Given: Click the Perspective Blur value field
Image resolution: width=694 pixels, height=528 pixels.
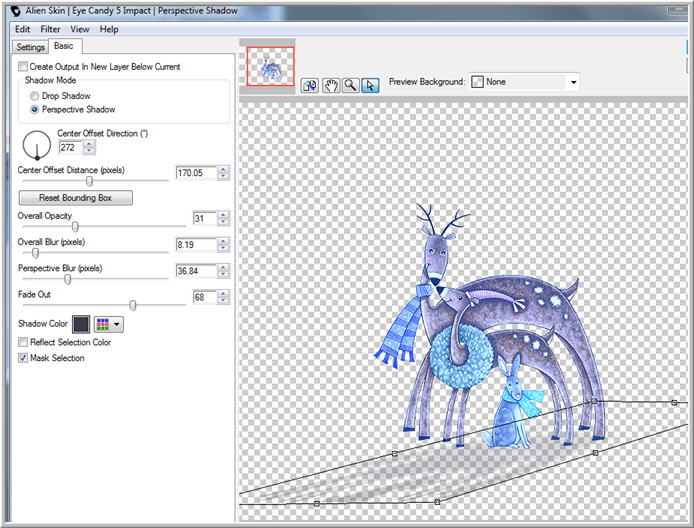Looking at the screenshot, I should [x=196, y=270].
